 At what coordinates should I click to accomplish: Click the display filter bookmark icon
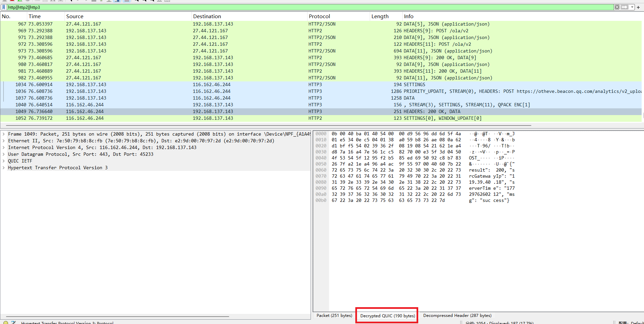(x=4, y=7)
